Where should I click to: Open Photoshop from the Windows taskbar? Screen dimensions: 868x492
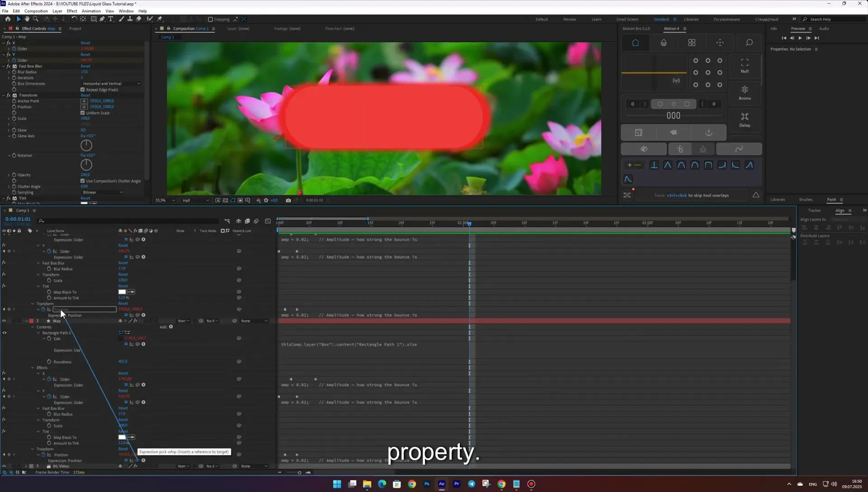(x=427, y=484)
